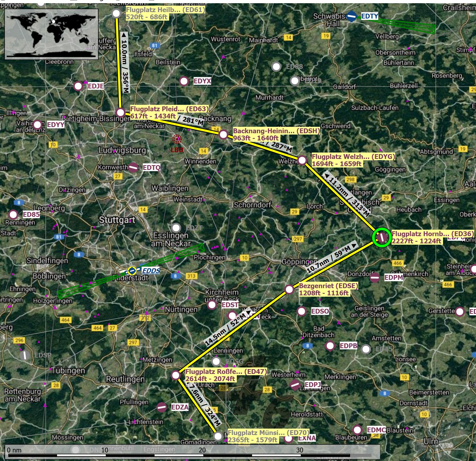Click the EDPJ airport runway icon
The image size is (476, 461).
click(x=295, y=385)
